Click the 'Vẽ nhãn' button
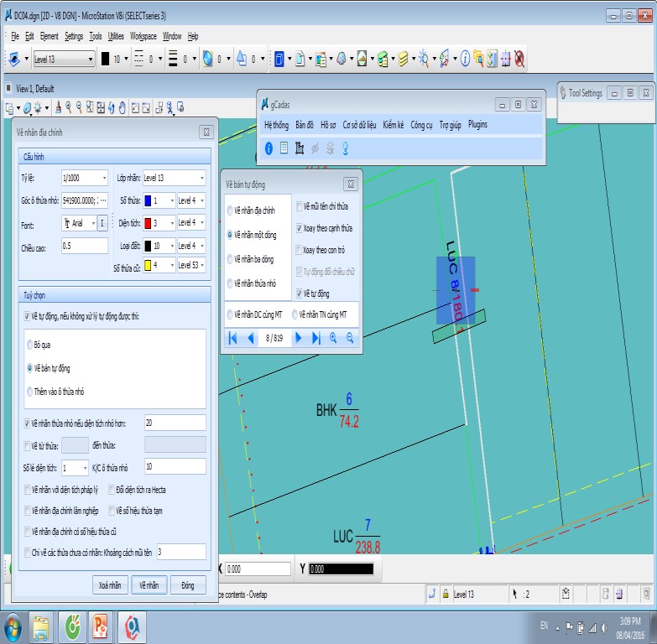The image size is (657, 644). pos(149,585)
